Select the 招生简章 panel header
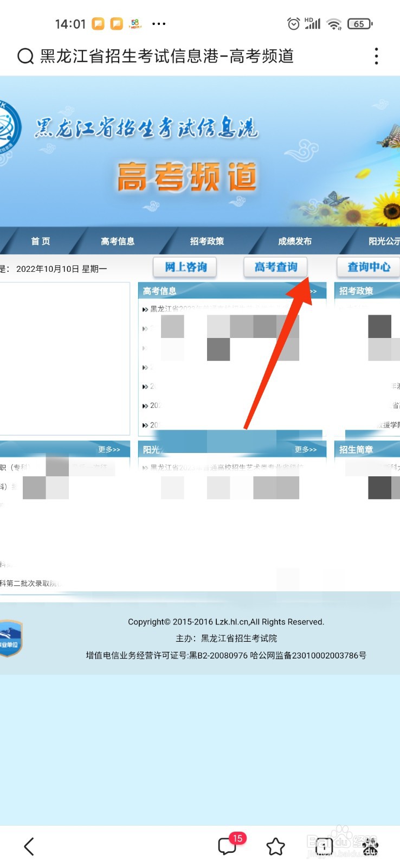Screen dimensions: 400x868 pyautogui.click(x=356, y=449)
